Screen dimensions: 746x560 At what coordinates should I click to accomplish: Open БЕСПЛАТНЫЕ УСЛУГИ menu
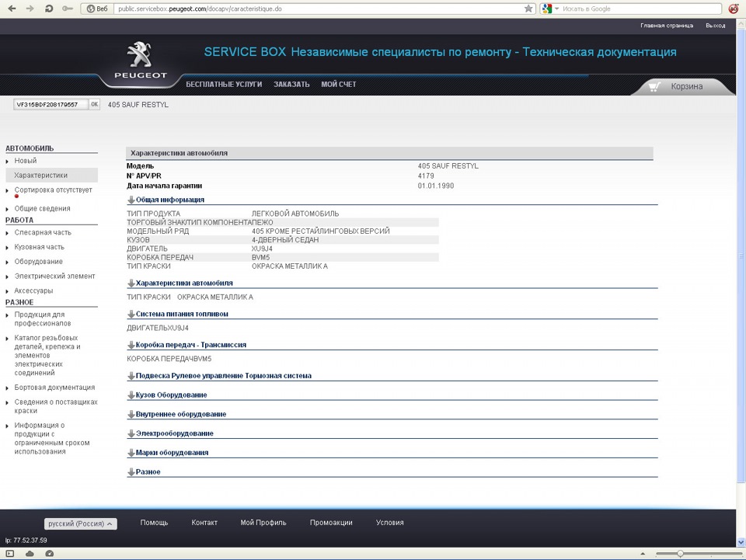click(224, 84)
